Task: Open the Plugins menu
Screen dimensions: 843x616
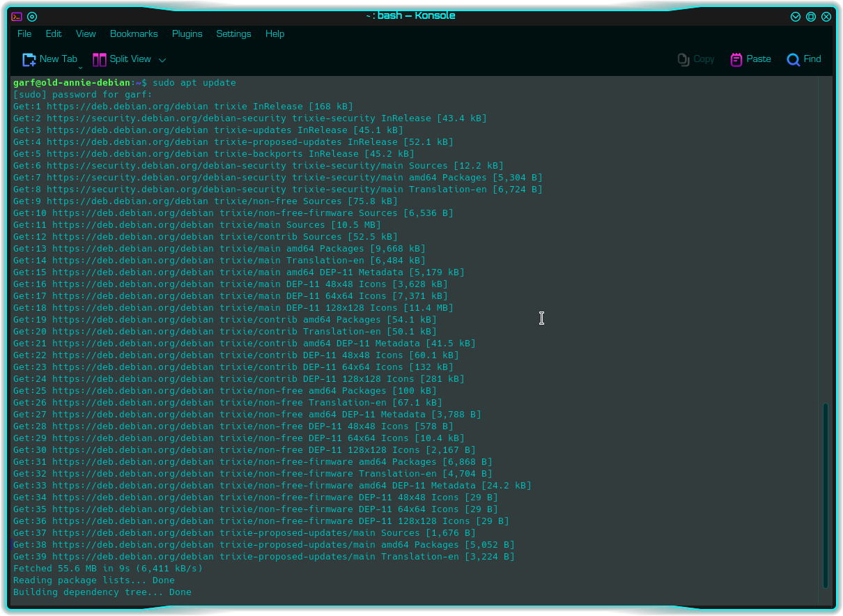Action: click(x=187, y=33)
